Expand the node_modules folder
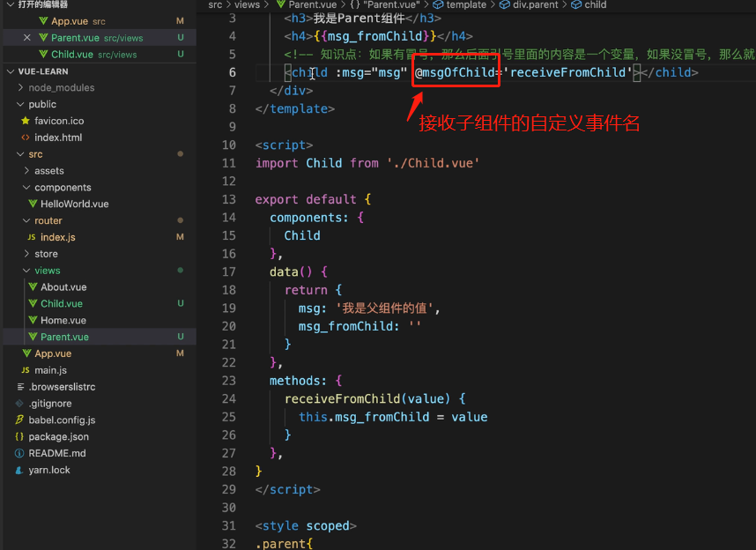756x550 pixels. [x=20, y=88]
